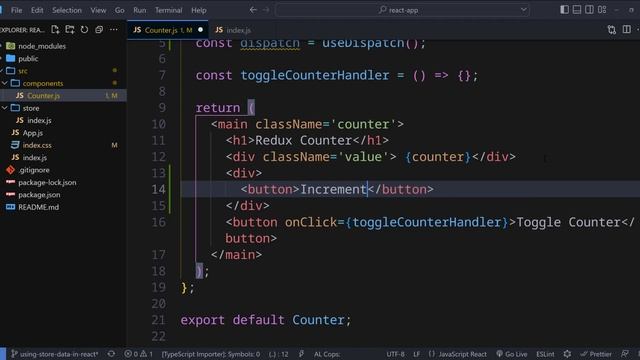
Task: Open the Selection menu
Action: point(67,10)
